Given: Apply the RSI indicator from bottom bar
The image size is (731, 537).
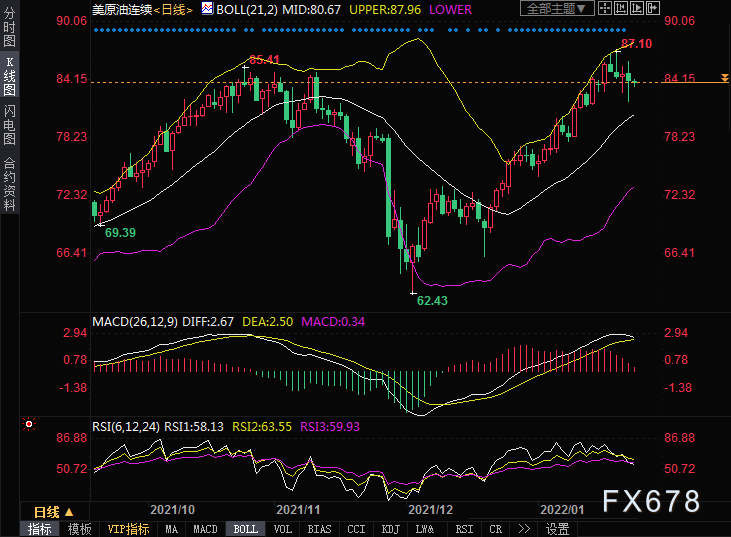Looking at the screenshot, I should pyautogui.click(x=464, y=529).
